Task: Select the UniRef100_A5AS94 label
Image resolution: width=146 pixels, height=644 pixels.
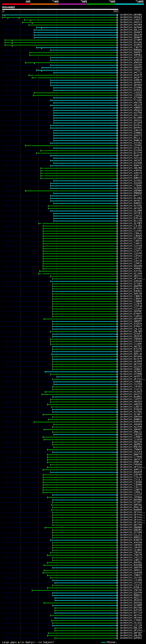Action: click(131, 63)
